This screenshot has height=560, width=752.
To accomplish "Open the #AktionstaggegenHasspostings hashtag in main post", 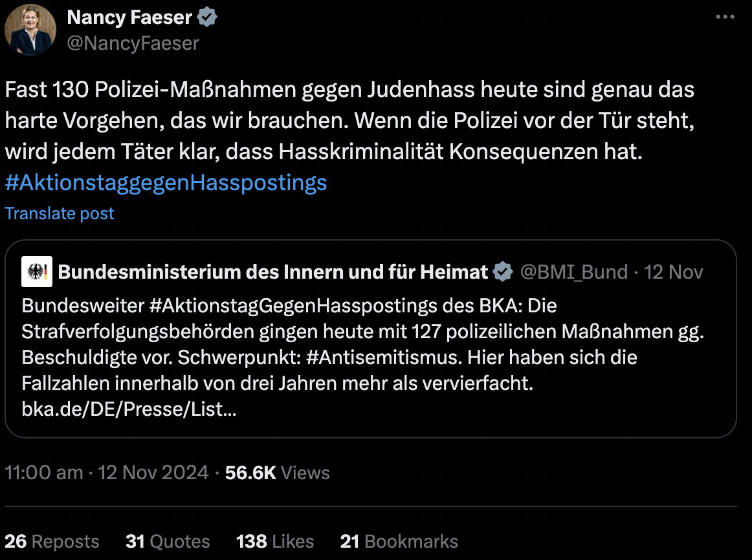I will coord(166,183).
